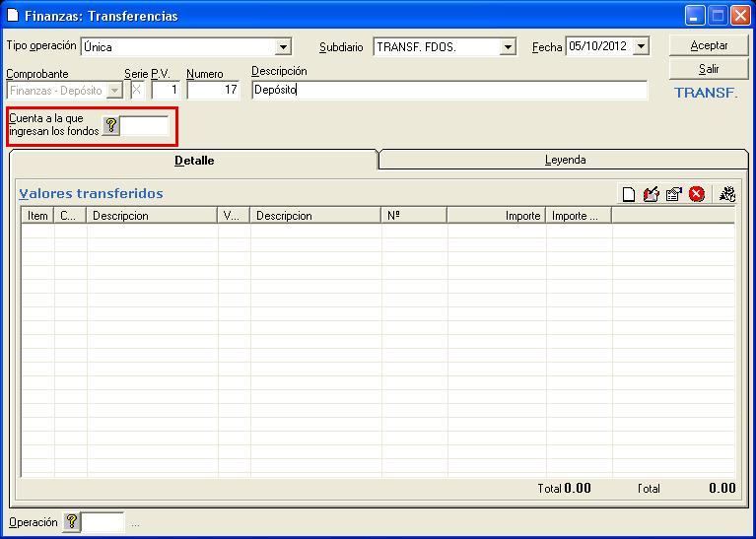Click the Descripción text field

point(448,90)
